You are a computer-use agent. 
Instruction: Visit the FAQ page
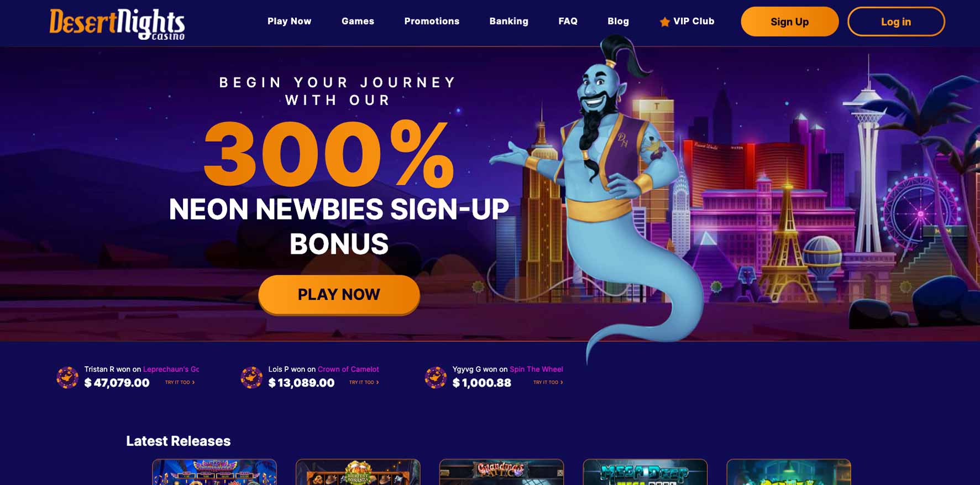(568, 21)
